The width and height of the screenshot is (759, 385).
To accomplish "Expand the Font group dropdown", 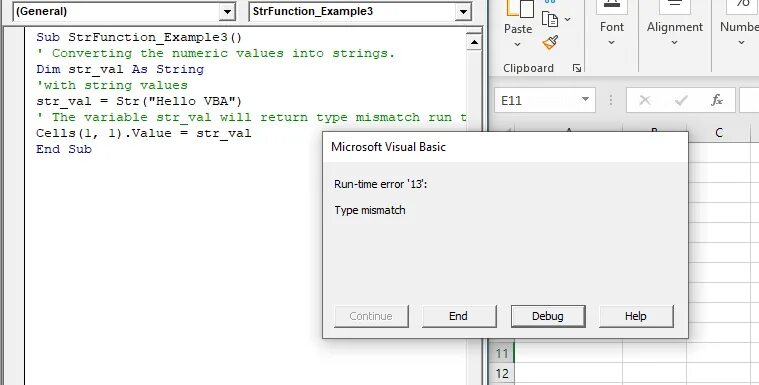I will (x=611, y=43).
